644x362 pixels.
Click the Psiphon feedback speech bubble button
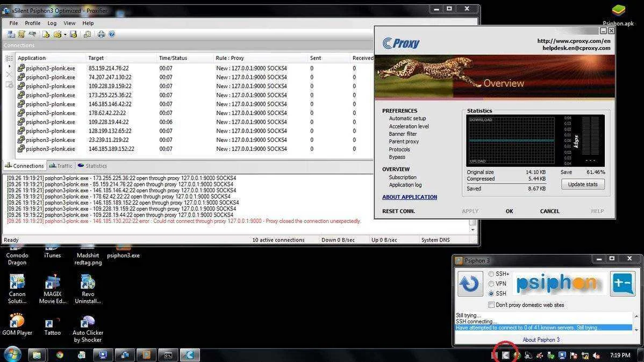[622, 284]
